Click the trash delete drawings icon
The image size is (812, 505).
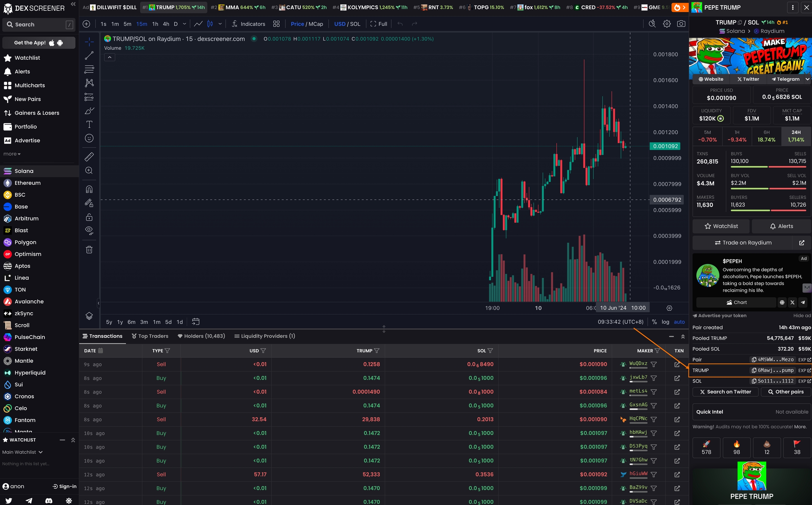tap(89, 250)
